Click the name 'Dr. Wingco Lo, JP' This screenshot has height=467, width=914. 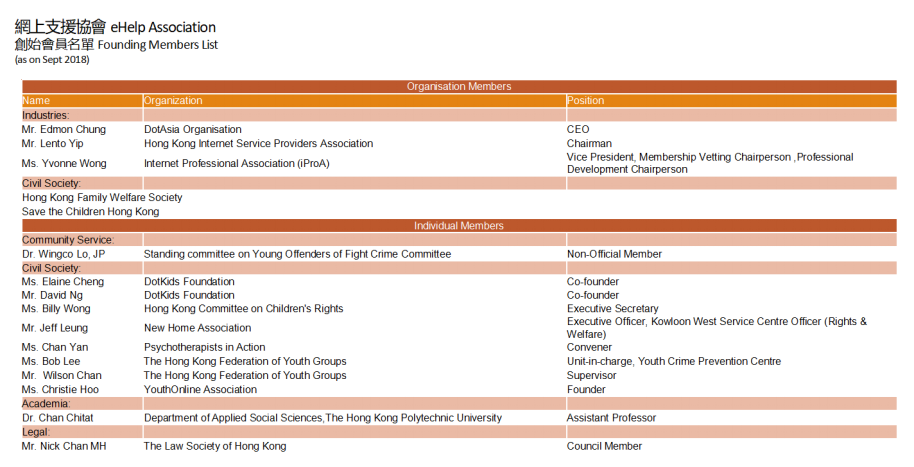(63, 254)
